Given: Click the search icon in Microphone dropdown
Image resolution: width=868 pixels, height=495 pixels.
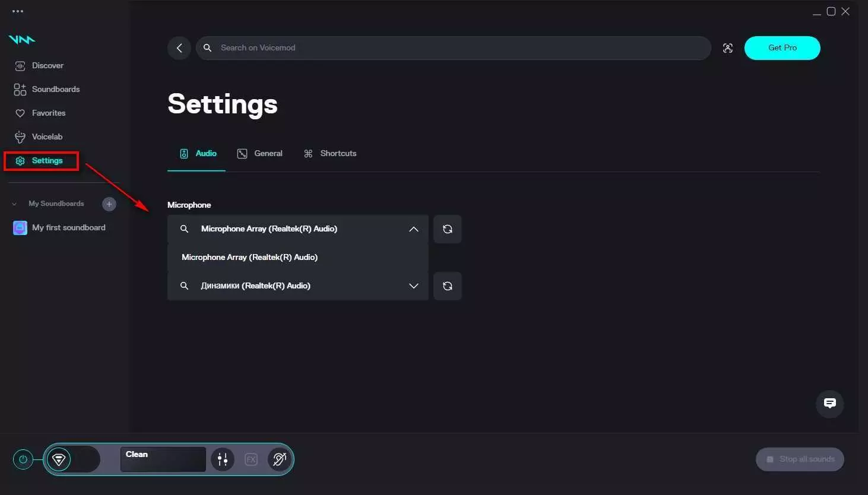Looking at the screenshot, I should 184,229.
